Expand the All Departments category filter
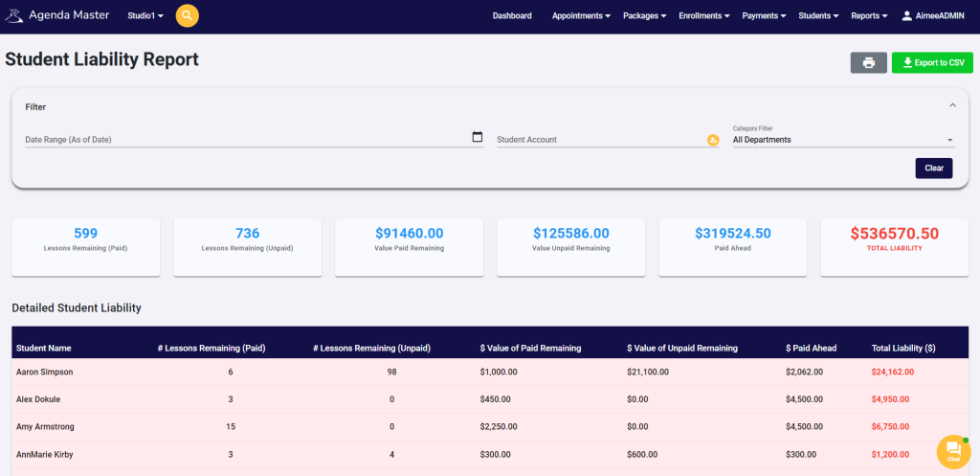Viewport: 980px width, 476px height. 842,140
